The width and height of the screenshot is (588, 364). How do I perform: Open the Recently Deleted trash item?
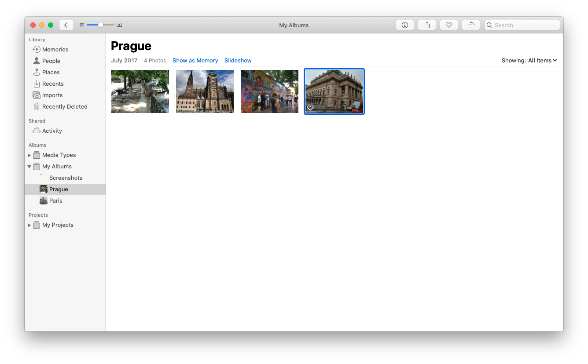tap(65, 107)
